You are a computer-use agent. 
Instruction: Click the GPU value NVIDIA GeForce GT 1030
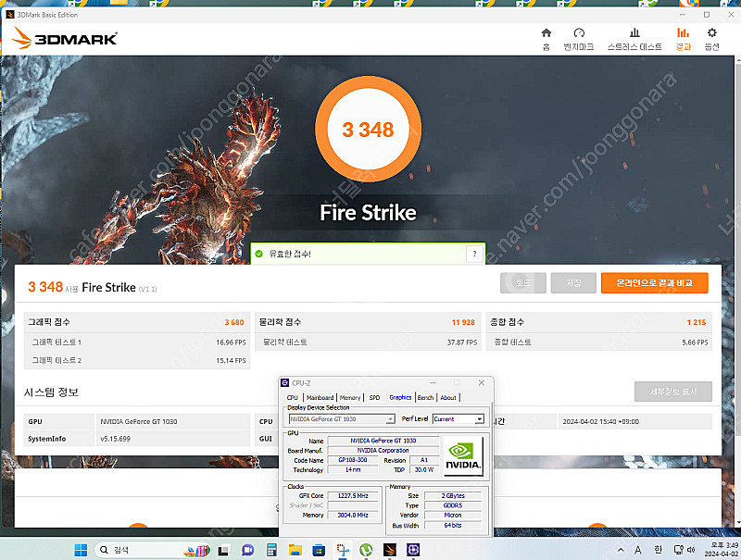click(x=138, y=421)
